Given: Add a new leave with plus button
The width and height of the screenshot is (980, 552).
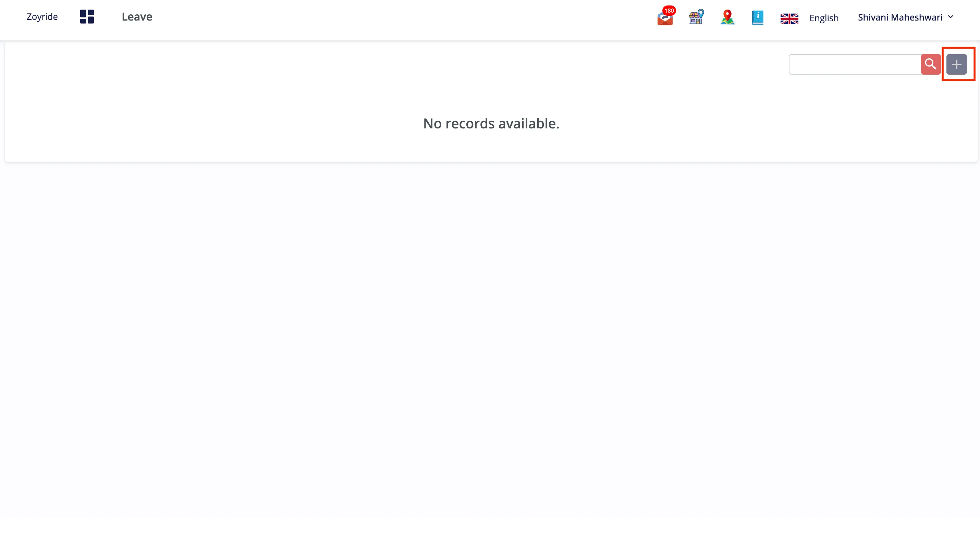Looking at the screenshot, I should (956, 64).
